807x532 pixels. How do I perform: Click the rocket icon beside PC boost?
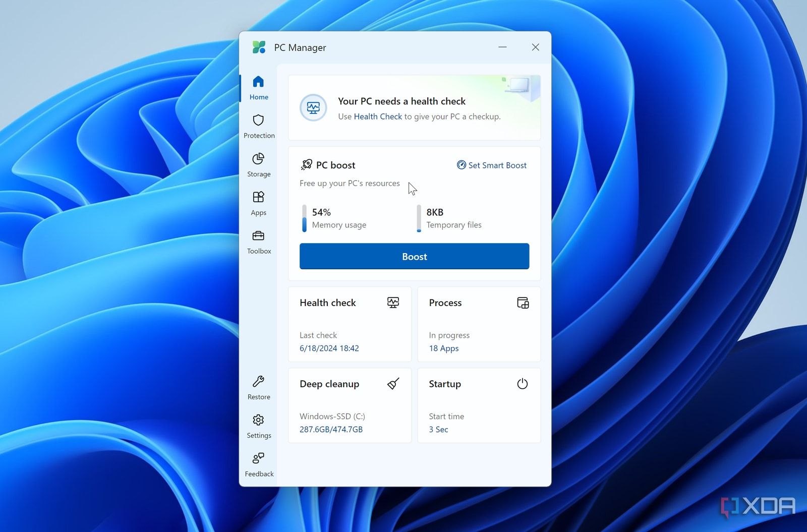pos(306,165)
